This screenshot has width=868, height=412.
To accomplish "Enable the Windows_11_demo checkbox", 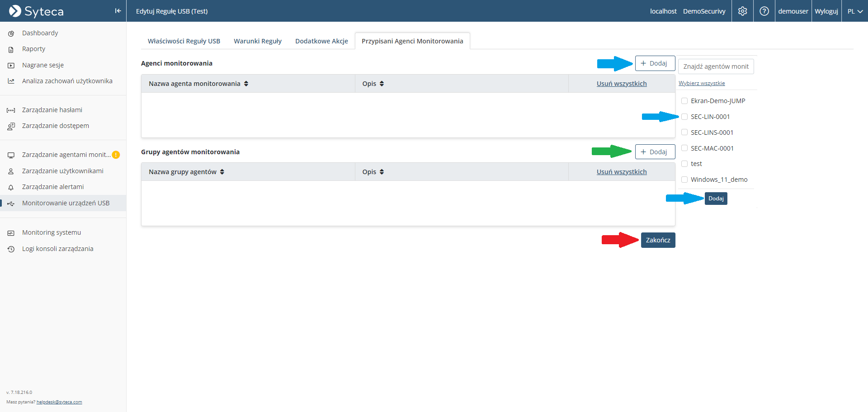I will point(684,180).
